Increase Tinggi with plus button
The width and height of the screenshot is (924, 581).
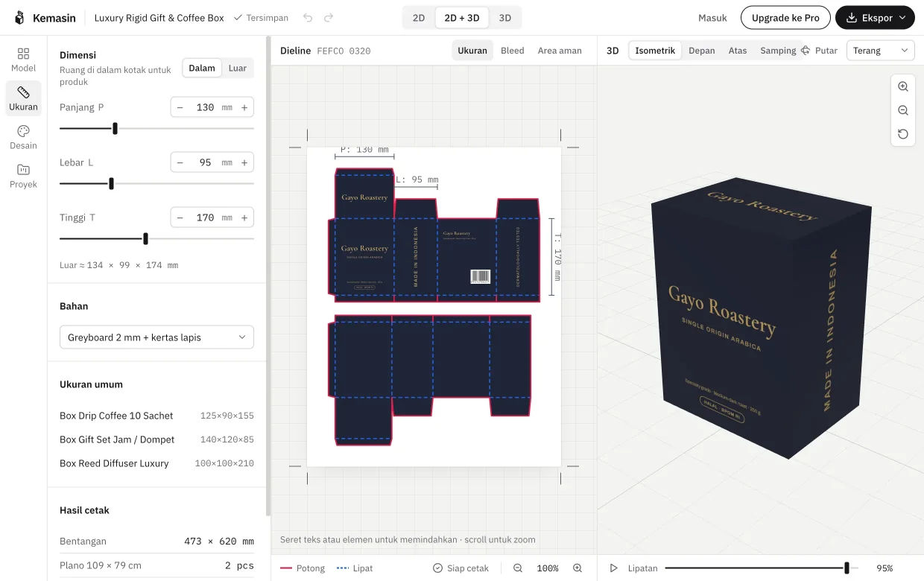point(244,218)
